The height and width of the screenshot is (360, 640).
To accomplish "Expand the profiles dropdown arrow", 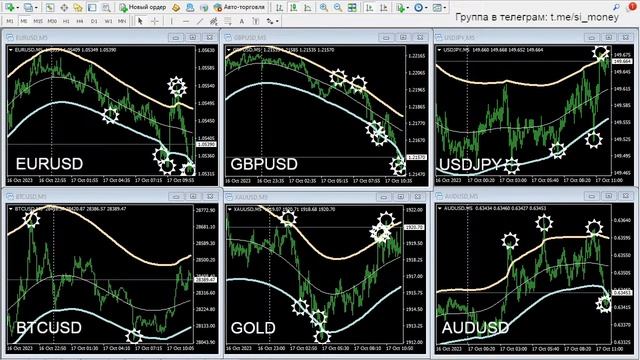I will pyautogui.click(x=36, y=7).
